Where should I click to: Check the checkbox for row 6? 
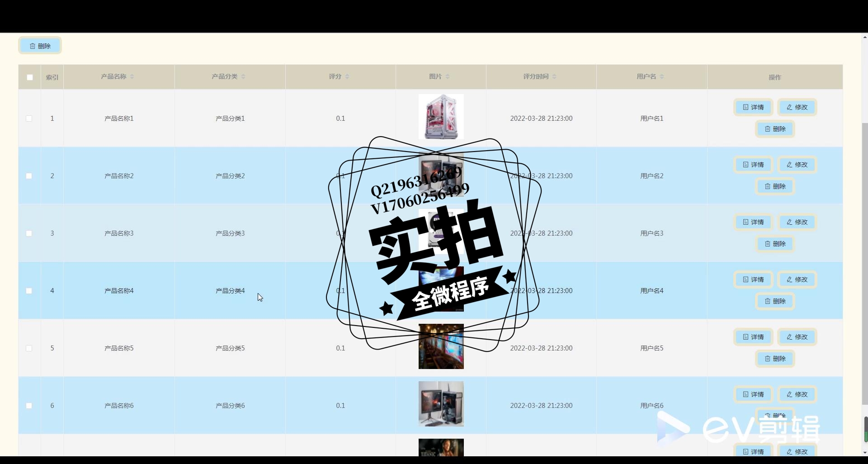coord(29,406)
